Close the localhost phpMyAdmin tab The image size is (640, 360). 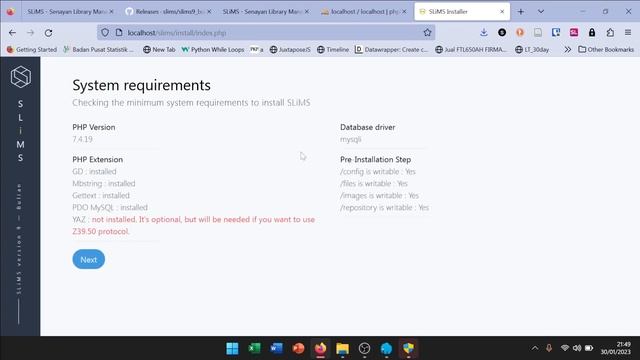(x=404, y=11)
